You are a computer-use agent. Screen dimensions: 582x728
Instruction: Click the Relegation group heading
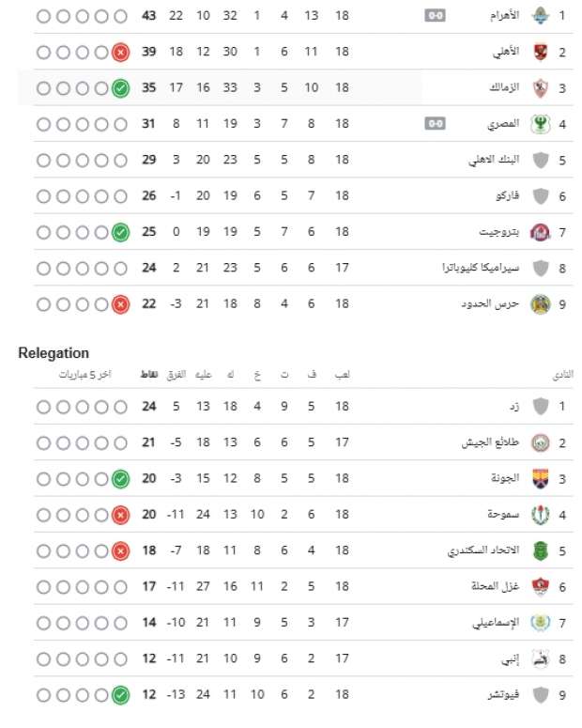54,353
